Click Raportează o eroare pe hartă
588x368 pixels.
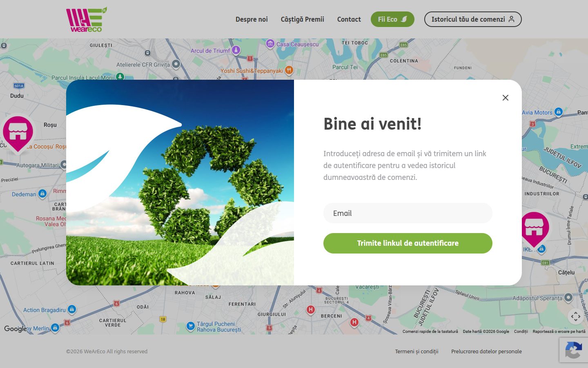pos(559,332)
